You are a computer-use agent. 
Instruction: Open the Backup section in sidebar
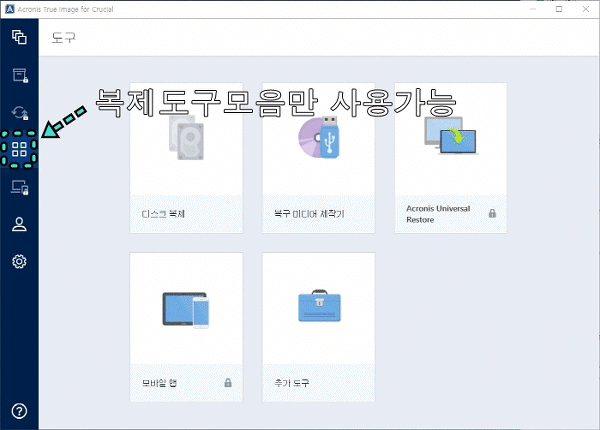coord(19,37)
